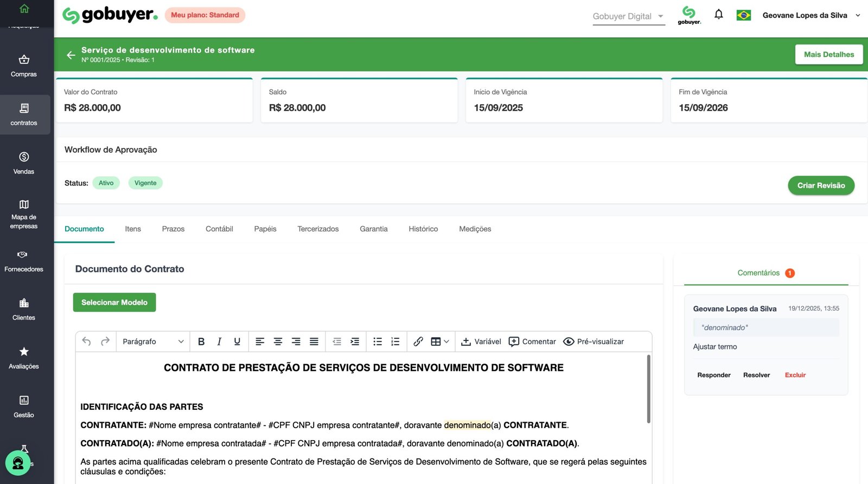Increase paragraph indent
Image resolution: width=868 pixels, height=484 pixels.
(355, 341)
